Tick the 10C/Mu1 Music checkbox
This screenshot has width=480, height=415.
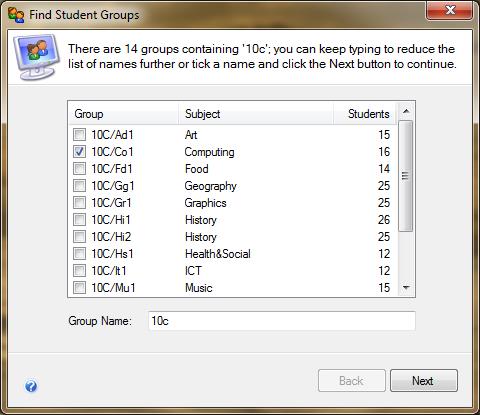[79, 287]
